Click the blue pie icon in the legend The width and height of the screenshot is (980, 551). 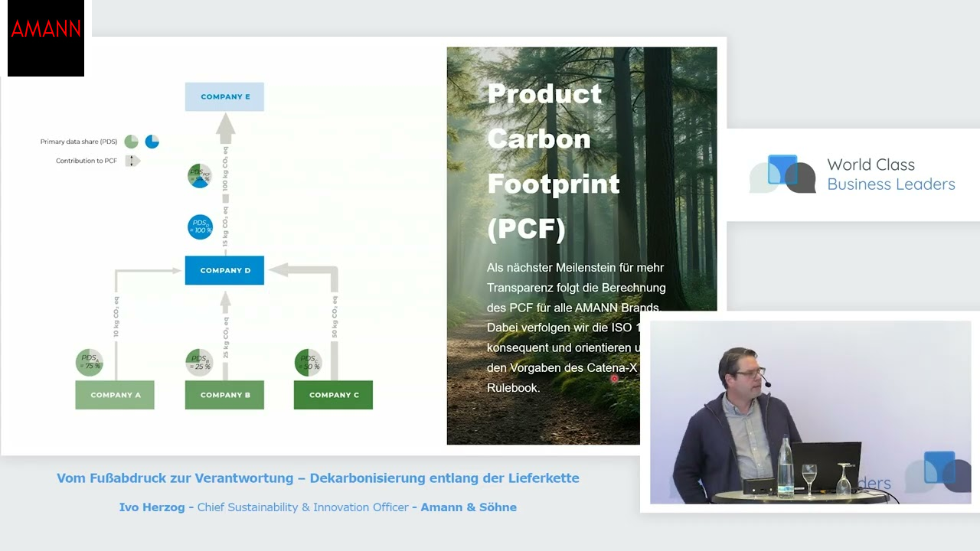[152, 142]
